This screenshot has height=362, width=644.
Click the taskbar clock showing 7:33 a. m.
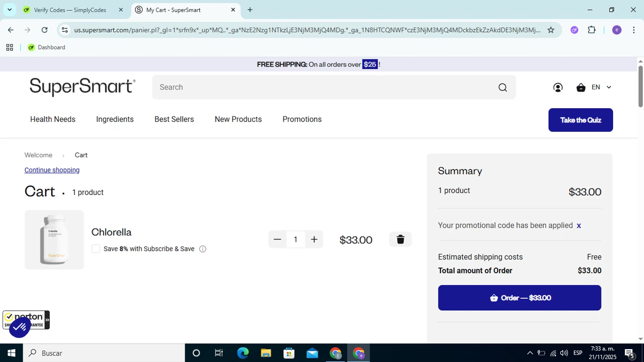click(x=603, y=353)
